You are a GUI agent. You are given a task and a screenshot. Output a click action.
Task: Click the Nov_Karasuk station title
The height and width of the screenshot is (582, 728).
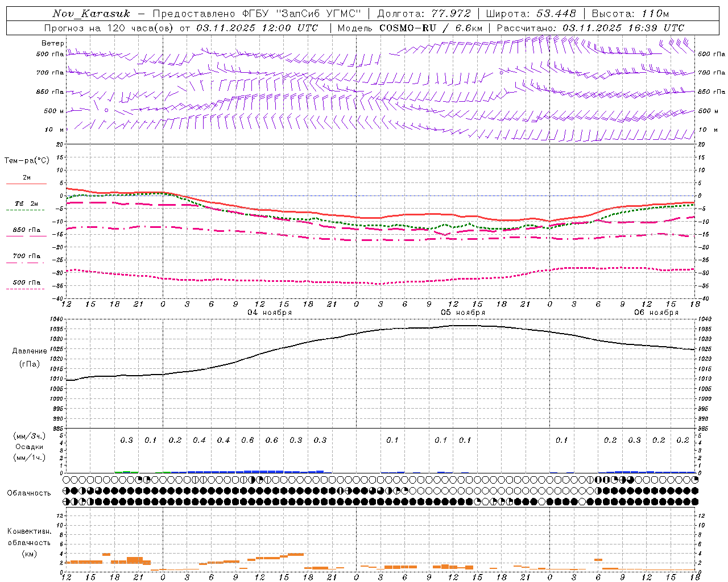coord(92,14)
